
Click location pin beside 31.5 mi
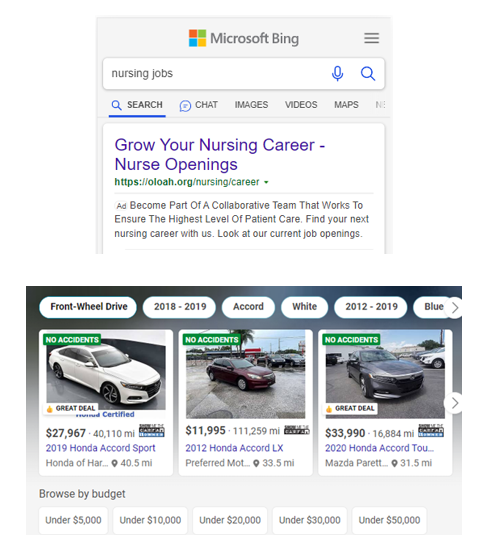point(394,463)
